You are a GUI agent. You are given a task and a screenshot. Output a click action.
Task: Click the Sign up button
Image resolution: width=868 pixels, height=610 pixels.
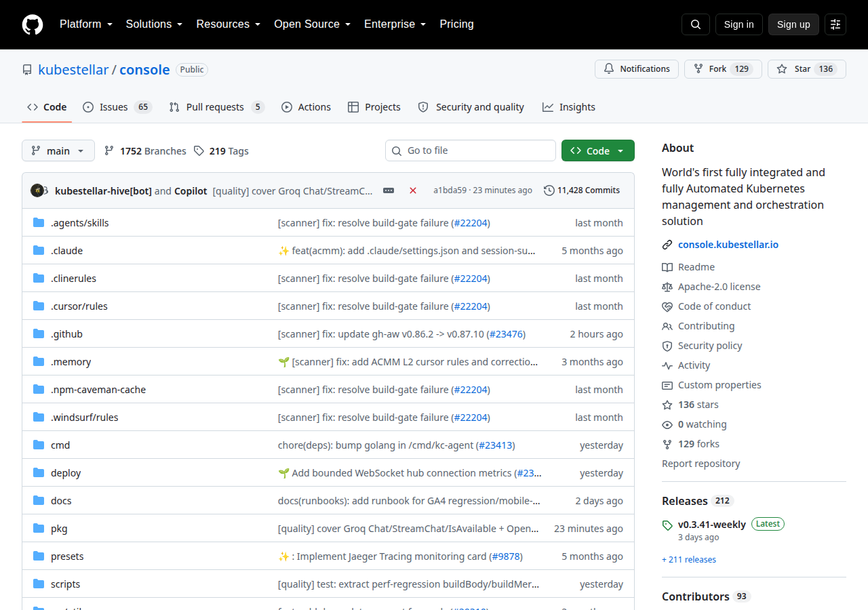tap(793, 24)
